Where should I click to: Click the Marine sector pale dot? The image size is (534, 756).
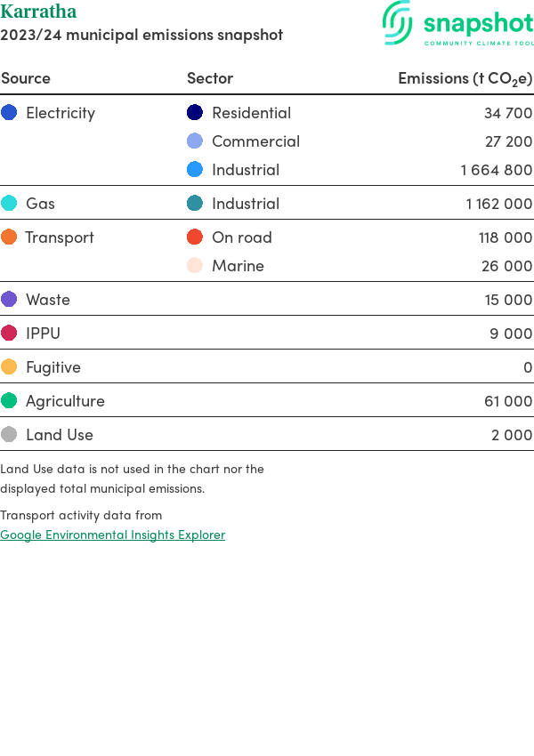click(x=195, y=266)
